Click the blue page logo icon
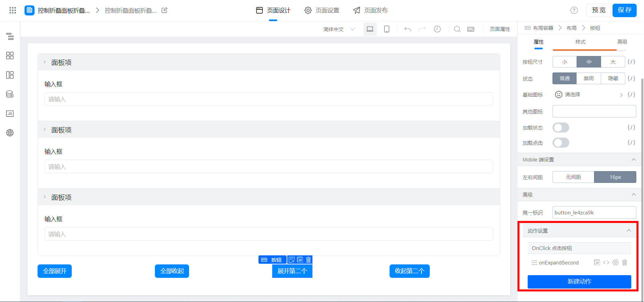The image size is (644, 302). click(x=30, y=10)
